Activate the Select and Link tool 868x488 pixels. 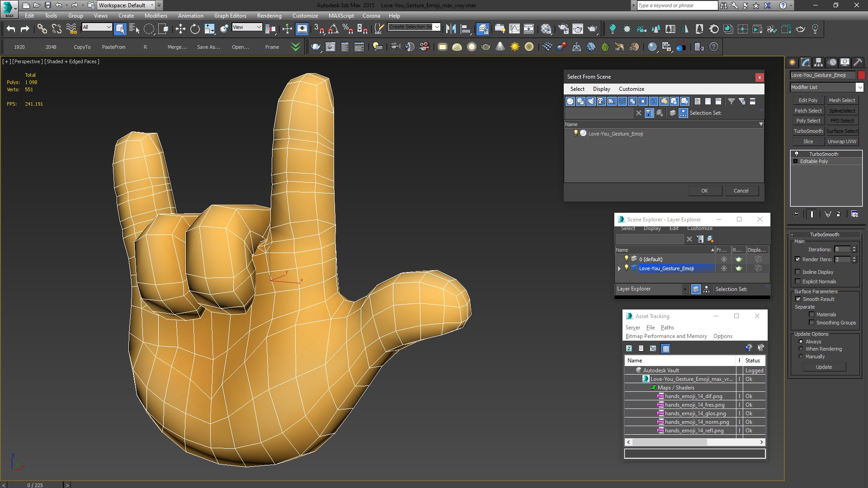pyautogui.click(x=42, y=29)
